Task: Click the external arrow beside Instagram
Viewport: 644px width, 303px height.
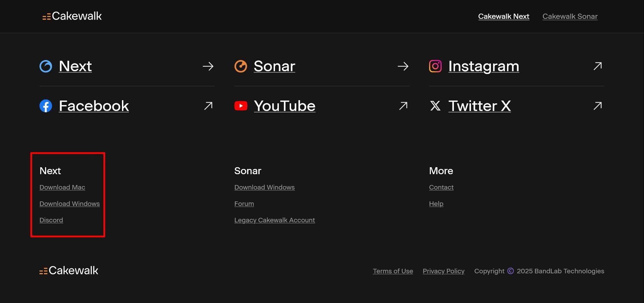Action: click(598, 66)
